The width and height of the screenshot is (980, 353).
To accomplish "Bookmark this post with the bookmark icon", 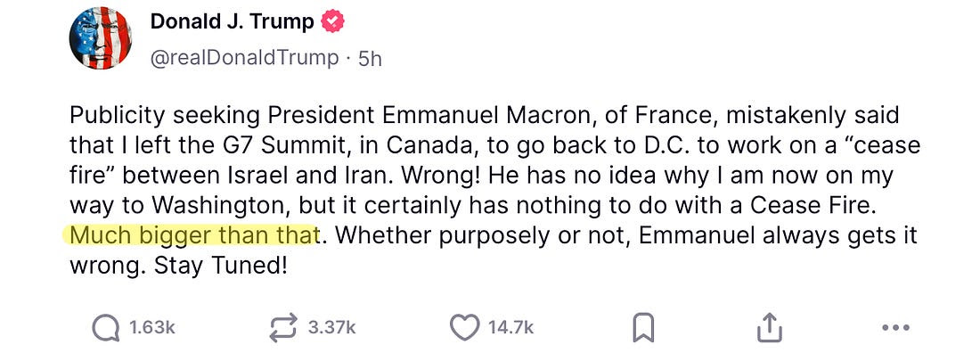I will [x=643, y=328].
